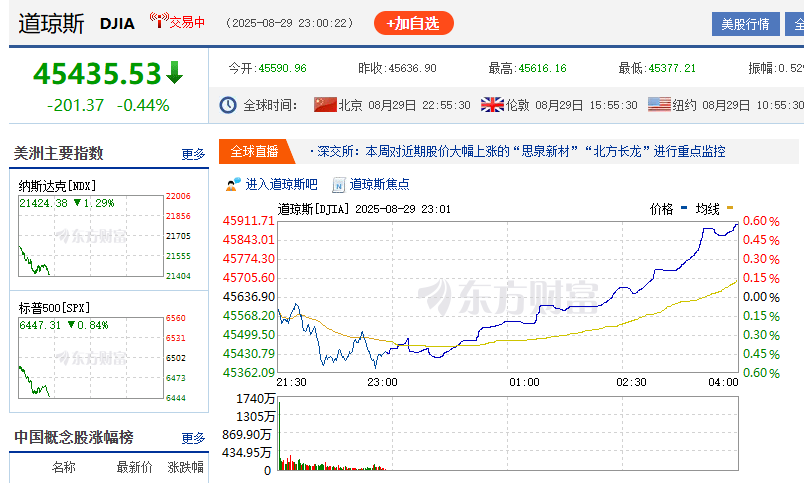Open the 进入道琼斯吧 link

click(x=281, y=185)
